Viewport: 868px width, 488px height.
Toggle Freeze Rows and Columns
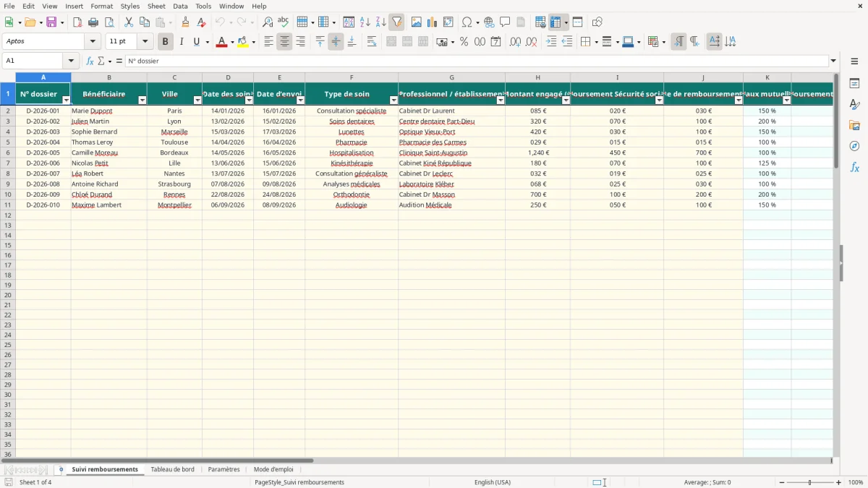click(x=556, y=22)
